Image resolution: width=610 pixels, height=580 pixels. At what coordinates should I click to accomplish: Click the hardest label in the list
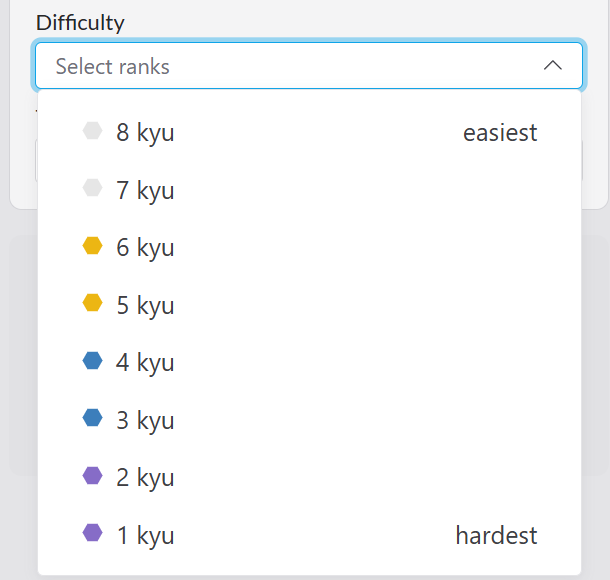(496, 536)
